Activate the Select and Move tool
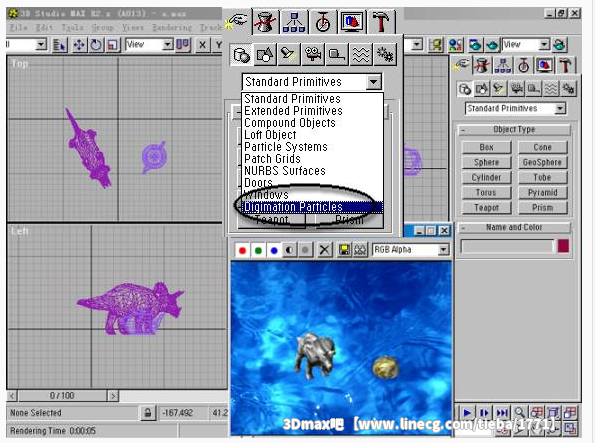This screenshot has height=443, width=595. 79,45
